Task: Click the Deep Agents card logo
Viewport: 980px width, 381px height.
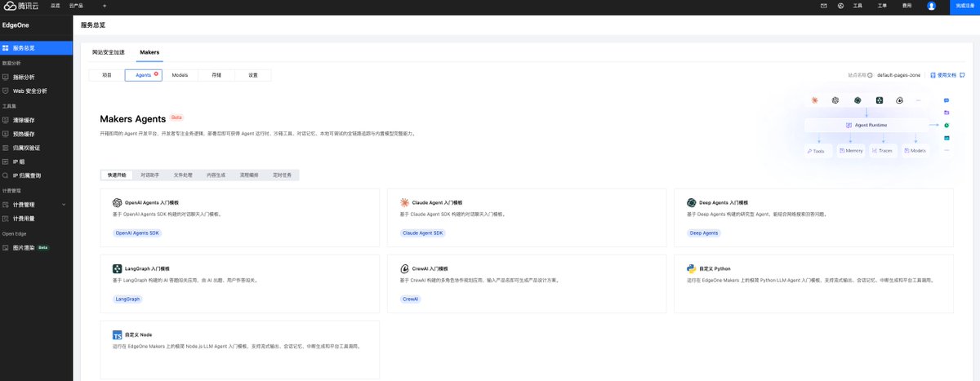Action: [692, 202]
